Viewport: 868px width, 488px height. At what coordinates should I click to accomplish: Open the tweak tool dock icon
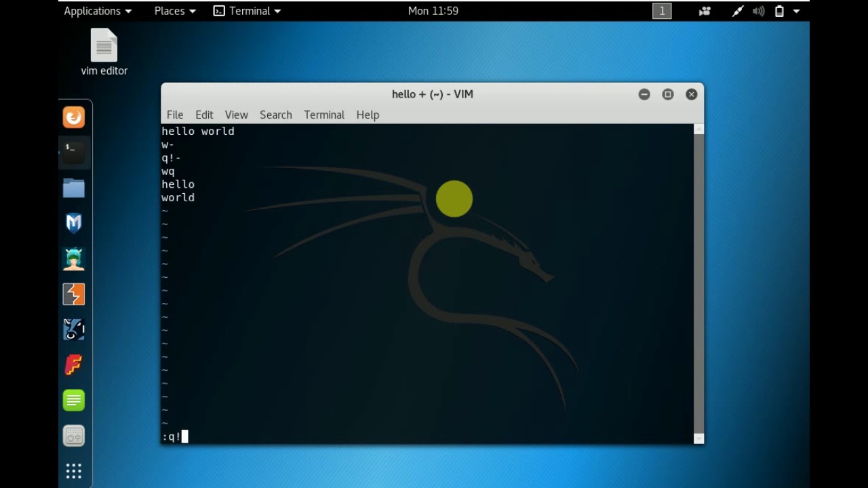coord(74,436)
